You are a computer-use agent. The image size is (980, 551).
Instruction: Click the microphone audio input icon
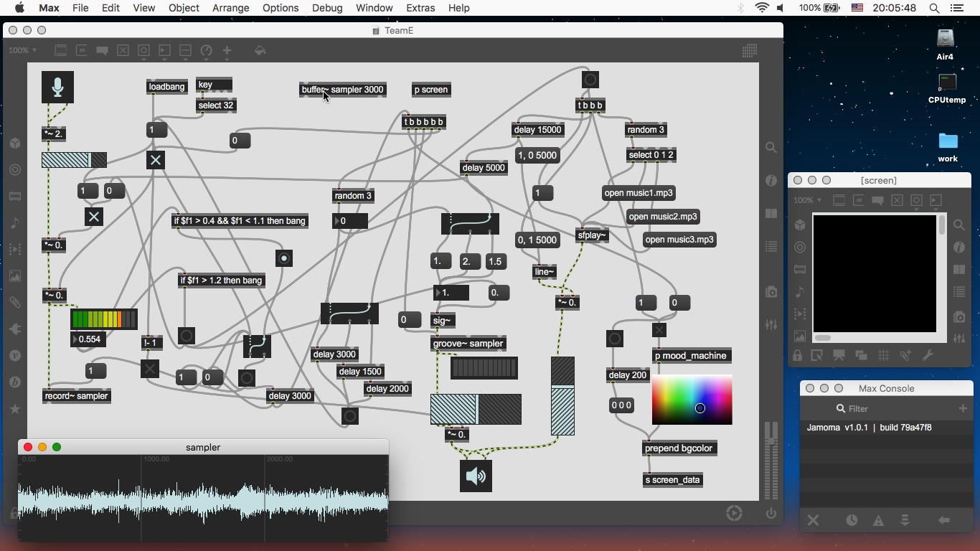point(57,87)
